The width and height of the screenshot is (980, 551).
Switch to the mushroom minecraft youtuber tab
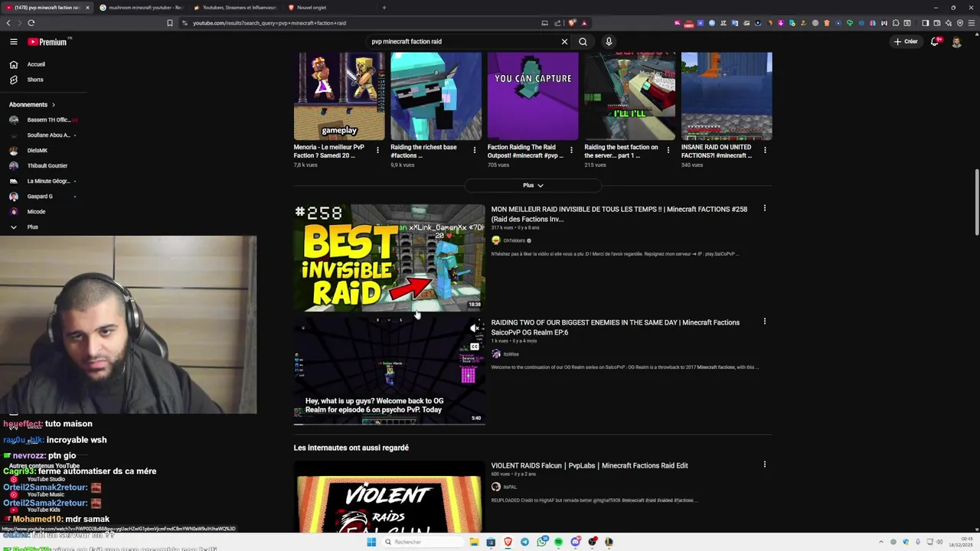pyautogui.click(x=141, y=8)
